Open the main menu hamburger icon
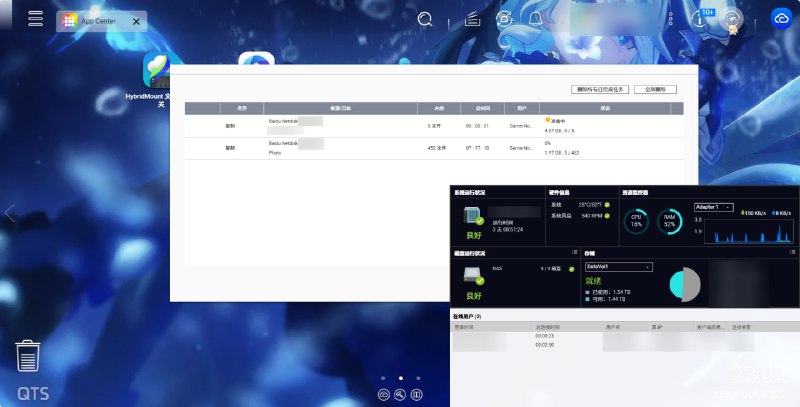Screen dimensions: 800x407 (36, 19)
